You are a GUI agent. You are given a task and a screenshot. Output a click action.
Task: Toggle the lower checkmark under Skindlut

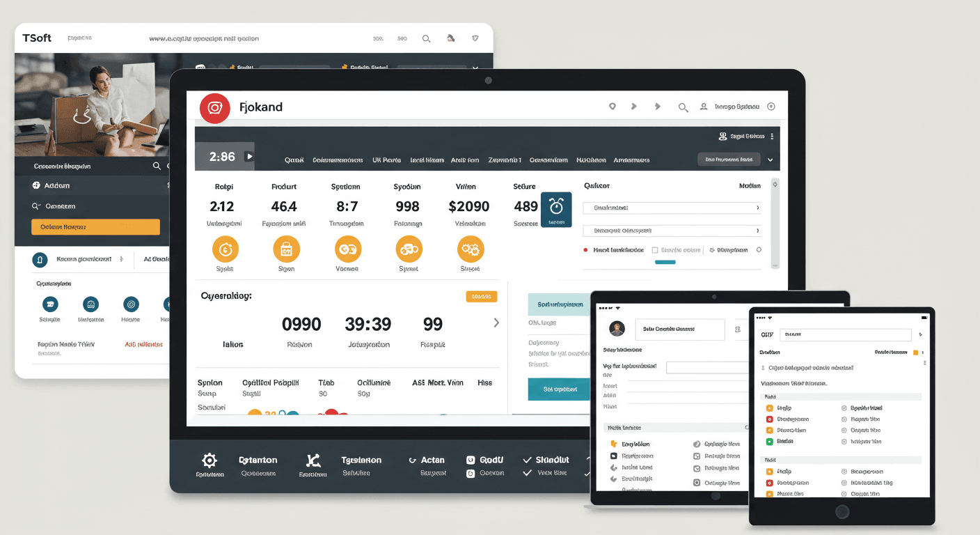coord(527,473)
